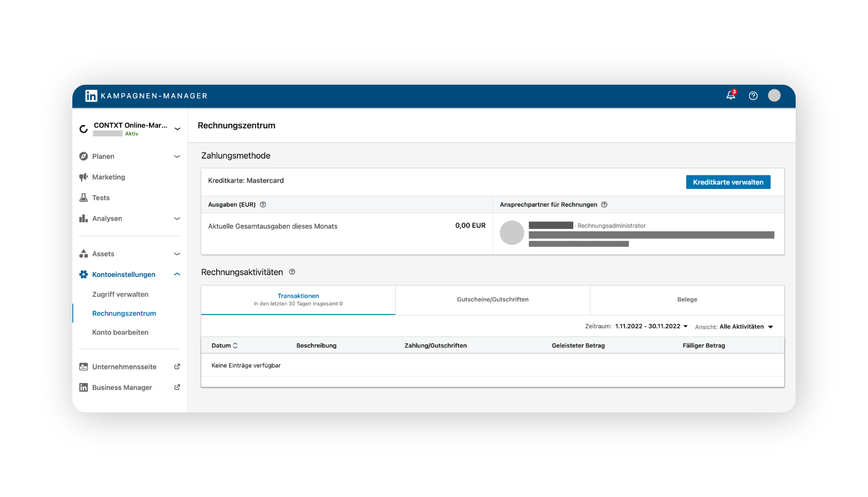Select the Transaktionen tab
868x497 pixels.
298,300
